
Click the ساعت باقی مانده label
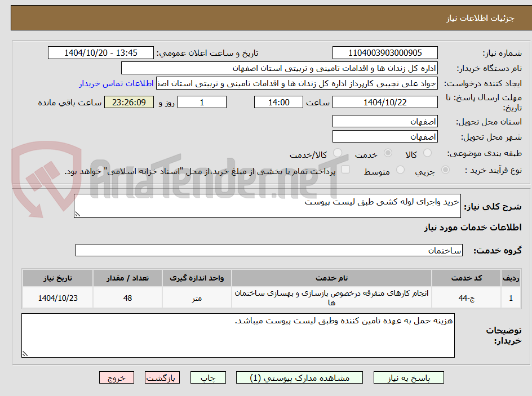tap(69, 103)
